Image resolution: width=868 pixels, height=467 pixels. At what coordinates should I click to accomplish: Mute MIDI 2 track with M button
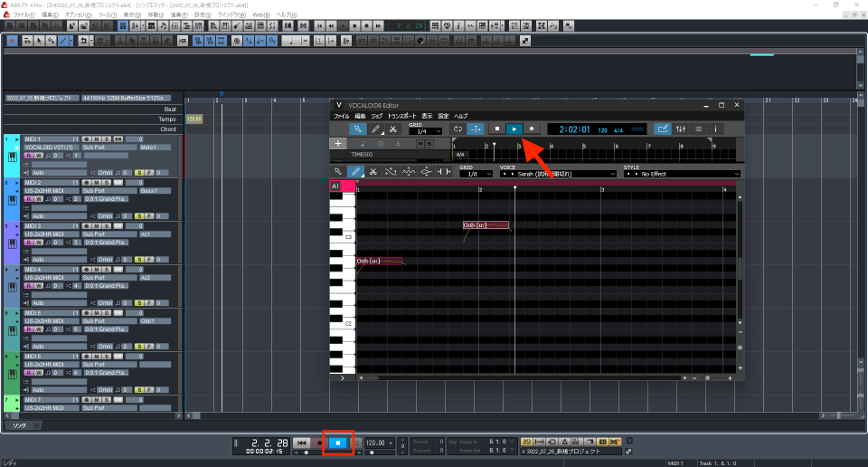(x=97, y=182)
